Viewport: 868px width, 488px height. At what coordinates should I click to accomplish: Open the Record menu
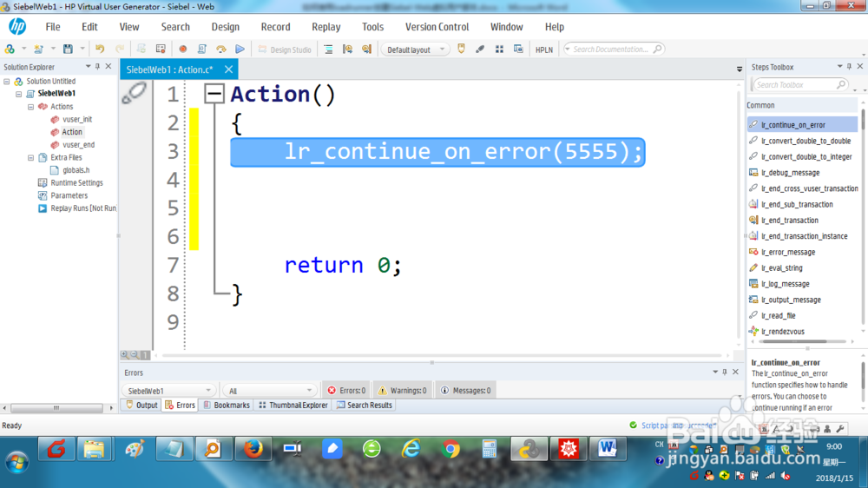[276, 27]
